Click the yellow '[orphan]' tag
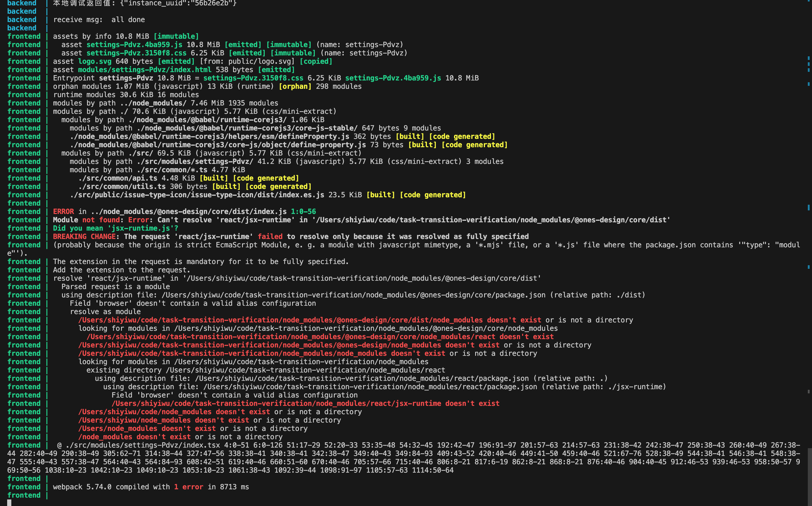812x506 pixels. coord(295,86)
